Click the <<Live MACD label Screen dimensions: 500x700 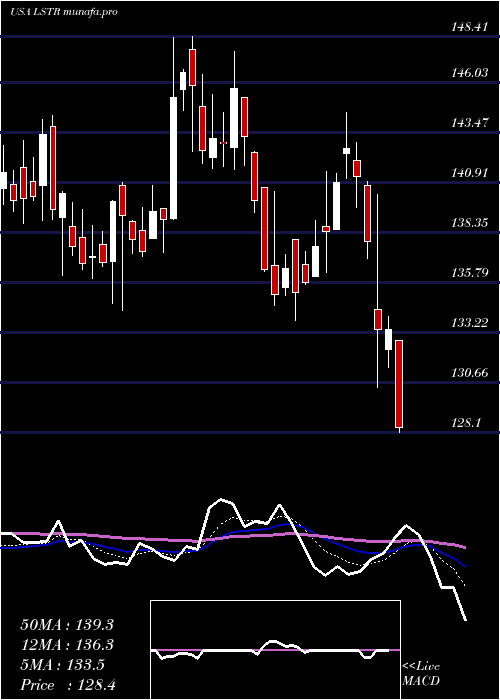(x=421, y=674)
